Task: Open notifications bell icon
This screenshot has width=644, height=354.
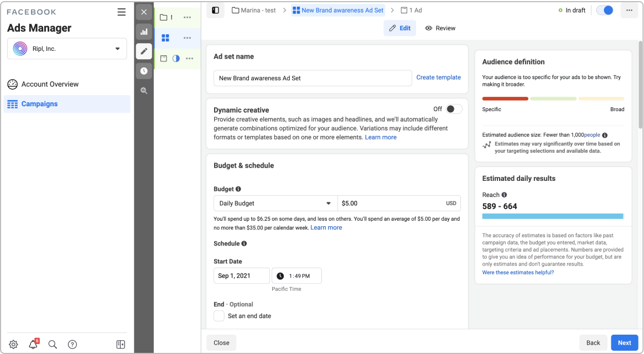Action: point(33,344)
